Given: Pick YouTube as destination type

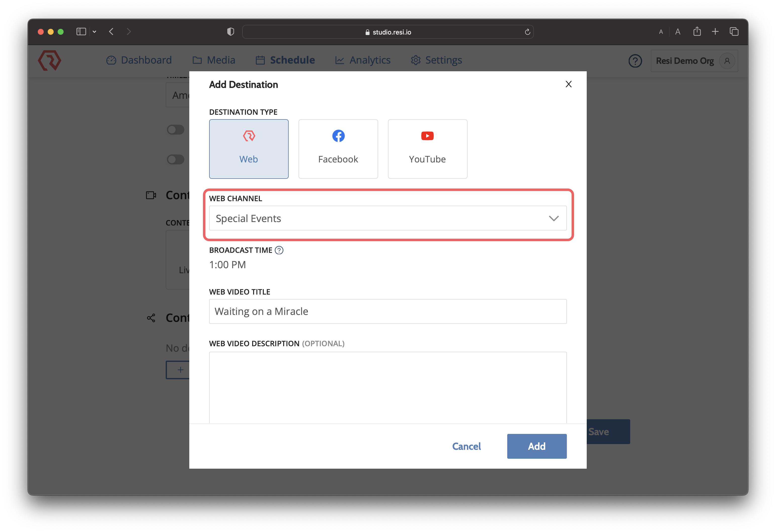Looking at the screenshot, I should (427, 149).
